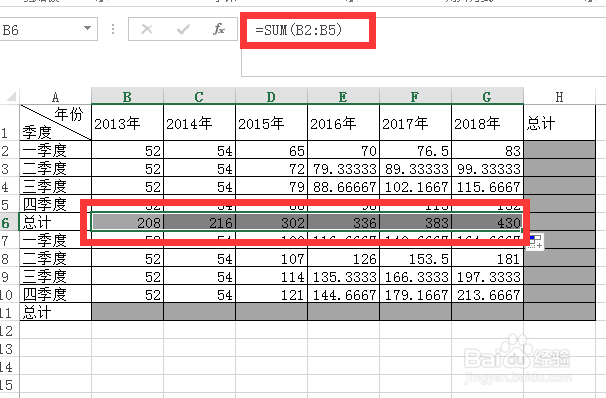Click the cell showing 115.6667
606x398 pixels.
click(487, 186)
